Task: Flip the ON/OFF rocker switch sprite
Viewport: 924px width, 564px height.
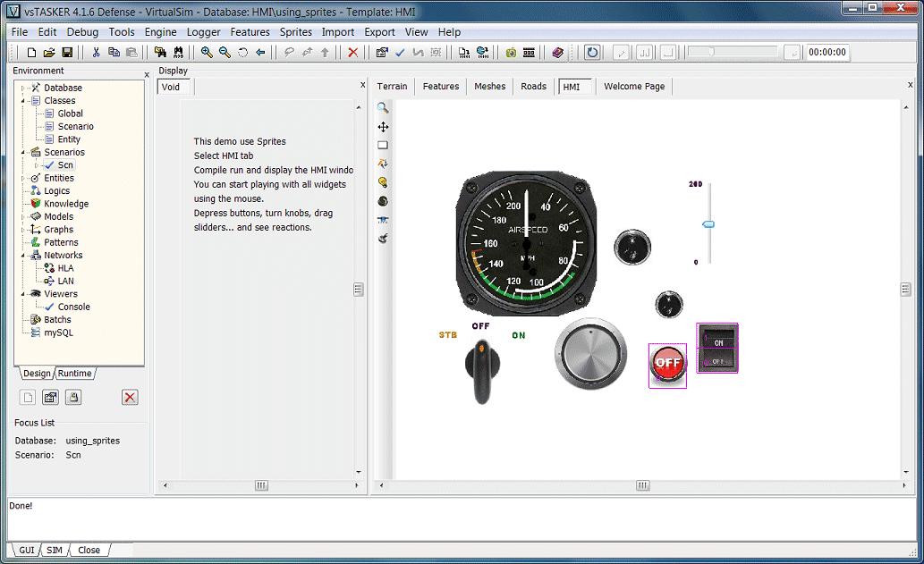Action: click(x=717, y=349)
